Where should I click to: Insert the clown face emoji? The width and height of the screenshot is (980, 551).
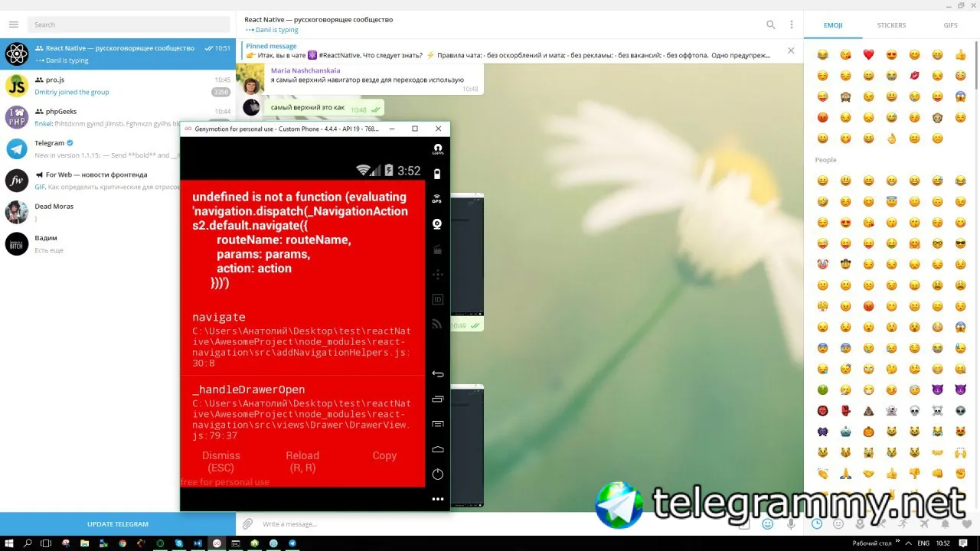tap(822, 265)
